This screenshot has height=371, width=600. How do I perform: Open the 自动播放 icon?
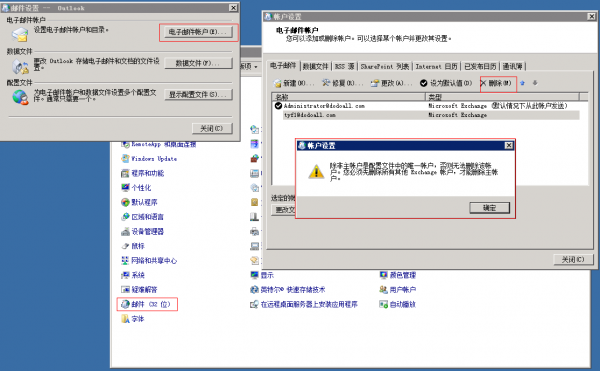383,304
